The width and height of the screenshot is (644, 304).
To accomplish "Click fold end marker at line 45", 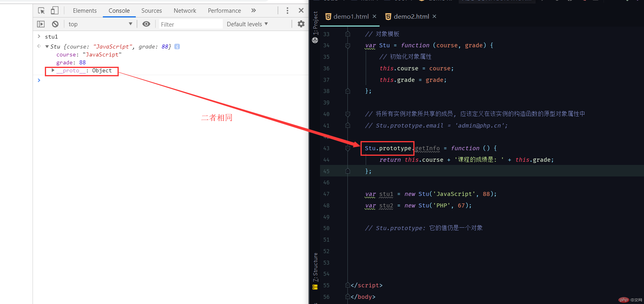I will click(348, 171).
